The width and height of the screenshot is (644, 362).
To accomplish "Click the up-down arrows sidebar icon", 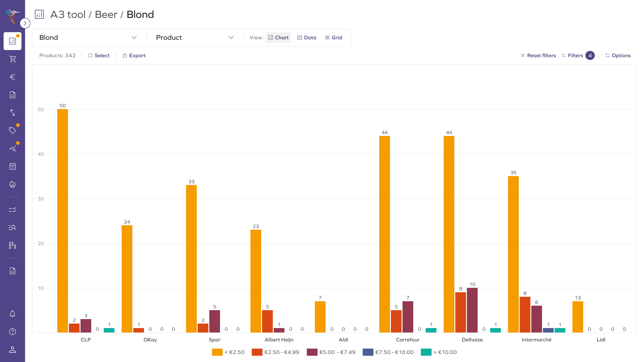I will [13, 113].
